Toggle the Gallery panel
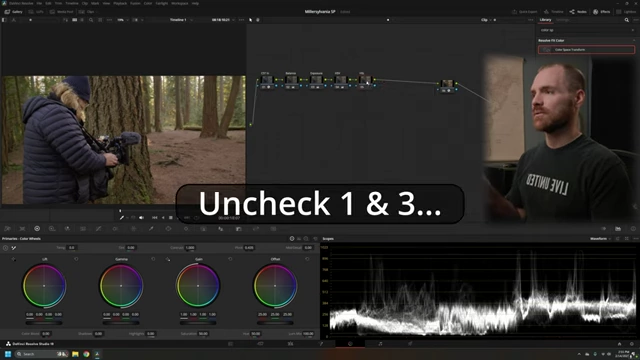 [13, 12]
